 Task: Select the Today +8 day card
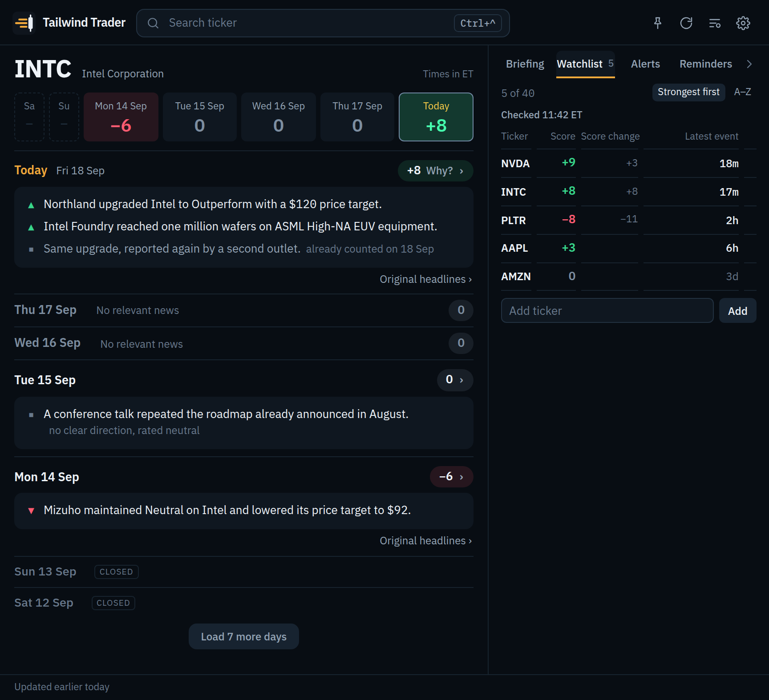(x=436, y=117)
